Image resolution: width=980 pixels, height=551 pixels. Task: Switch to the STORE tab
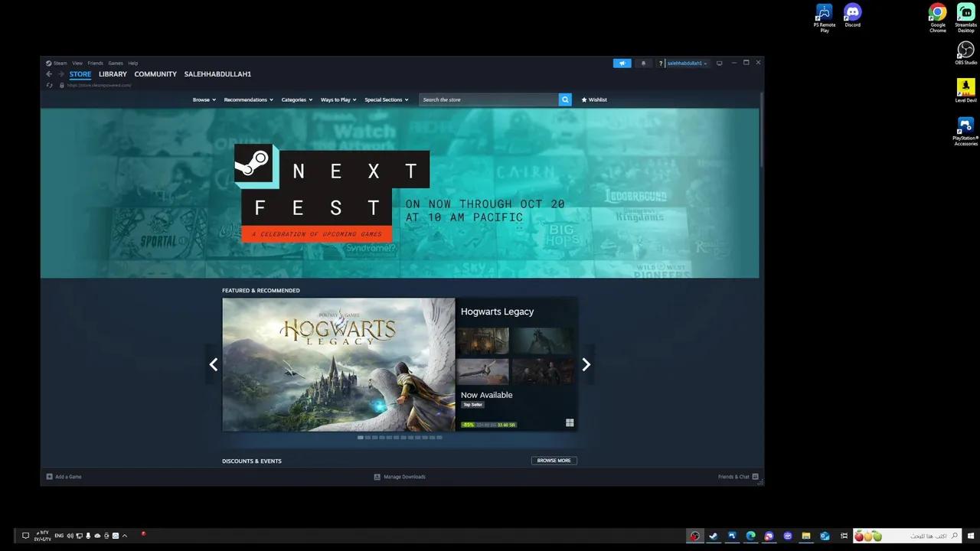click(80, 74)
